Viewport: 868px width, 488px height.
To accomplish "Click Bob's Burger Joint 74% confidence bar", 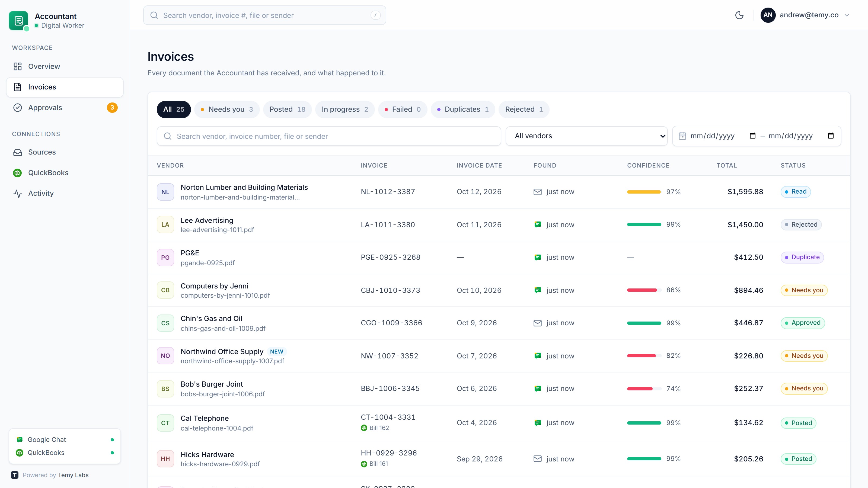I will click(644, 389).
